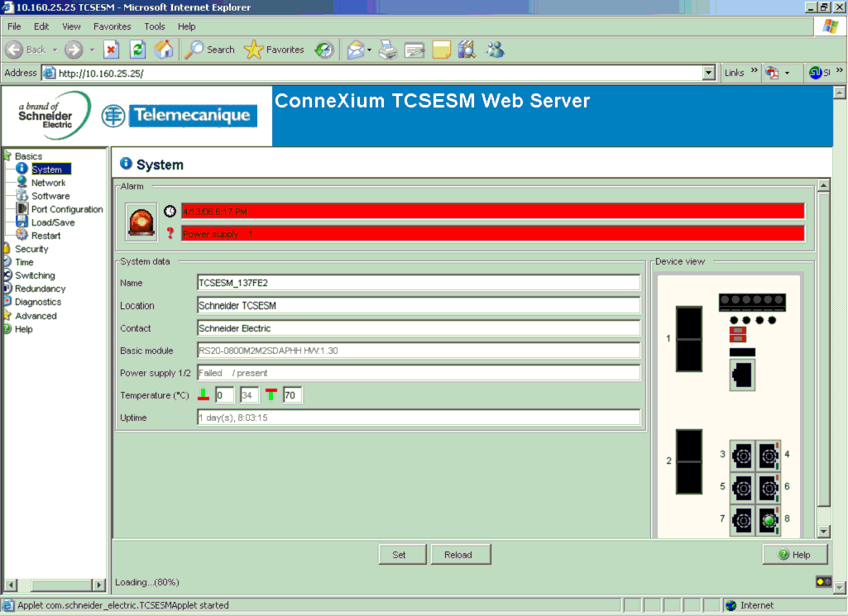Open the Favorites star toolbar button
Screen dimensions: 848x616
tap(274, 50)
